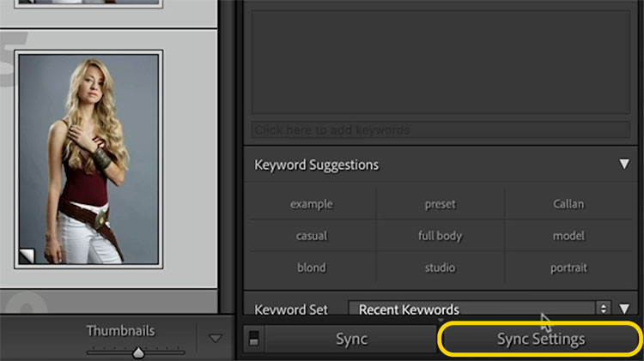
Task: Open the toolbar options triangle near Thumbnails
Action: click(216, 339)
